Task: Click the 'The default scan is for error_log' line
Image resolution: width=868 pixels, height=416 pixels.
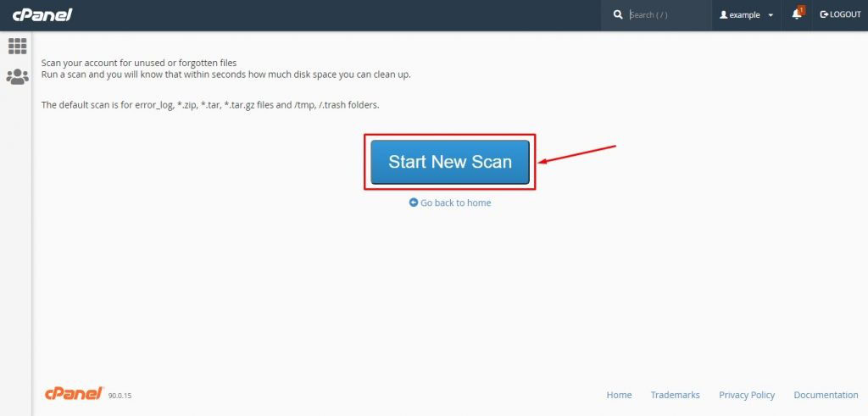Action: pyautogui.click(x=210, y=104)
